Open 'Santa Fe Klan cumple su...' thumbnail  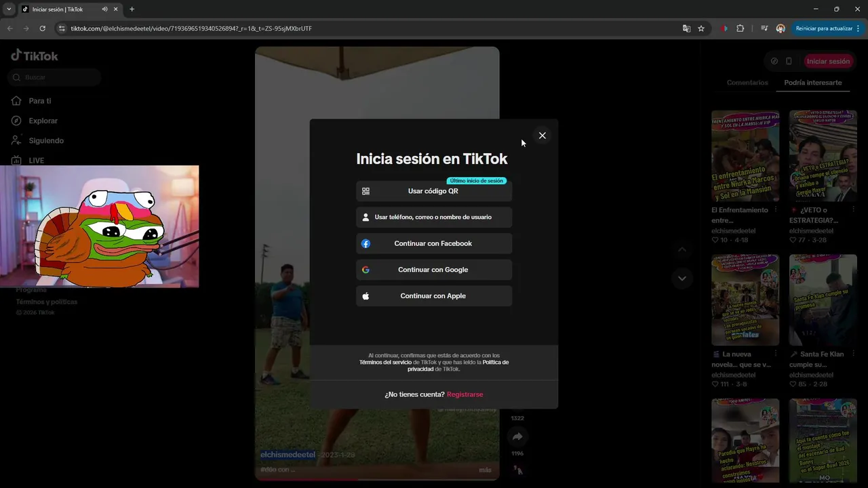pyautogui.click(x=823, y=300)
